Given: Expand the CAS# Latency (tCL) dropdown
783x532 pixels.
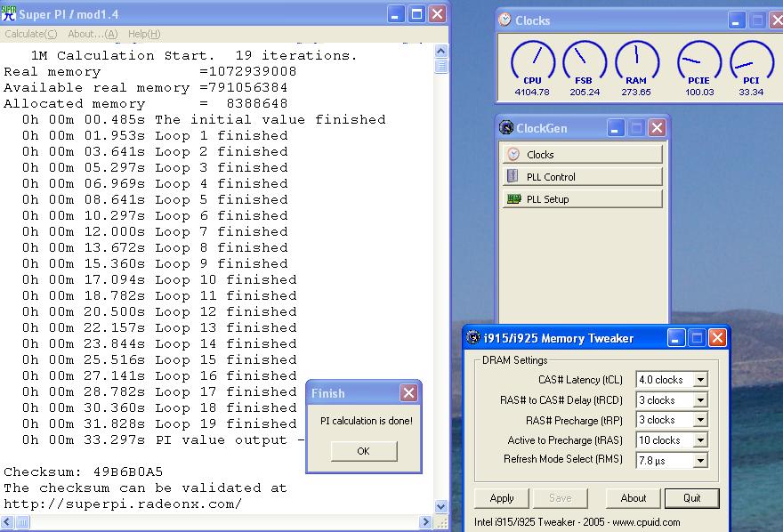Looking at the screenshot, I should tap(700, 380).
